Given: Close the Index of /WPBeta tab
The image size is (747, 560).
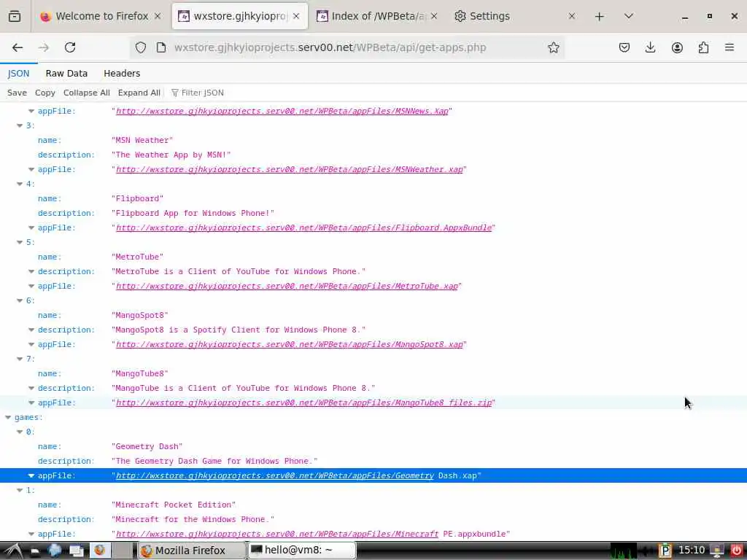Looking at the screenshot, I should point(434,16).
